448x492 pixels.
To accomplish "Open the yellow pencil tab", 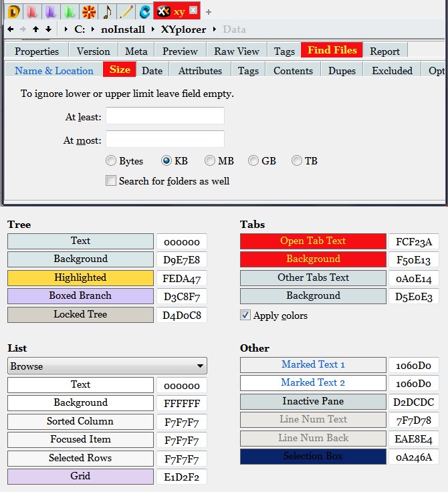I will point(126,12).
